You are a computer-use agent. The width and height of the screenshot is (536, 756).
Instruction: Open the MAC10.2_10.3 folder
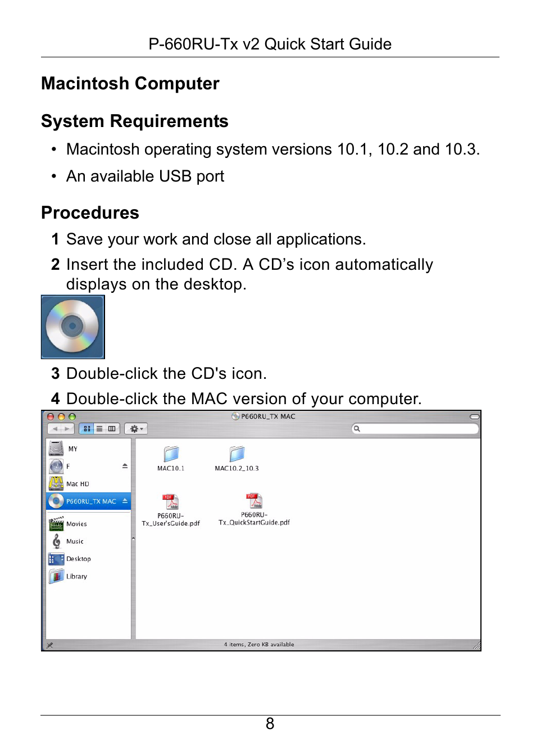pos(237,454)
